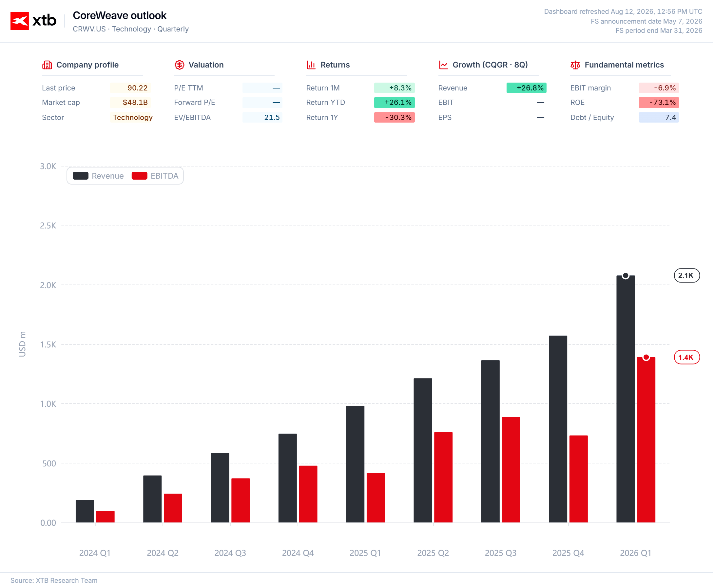Click the 2026 Q1 Revenue bar
713x588 pixels.
click(x=626, y=399)
